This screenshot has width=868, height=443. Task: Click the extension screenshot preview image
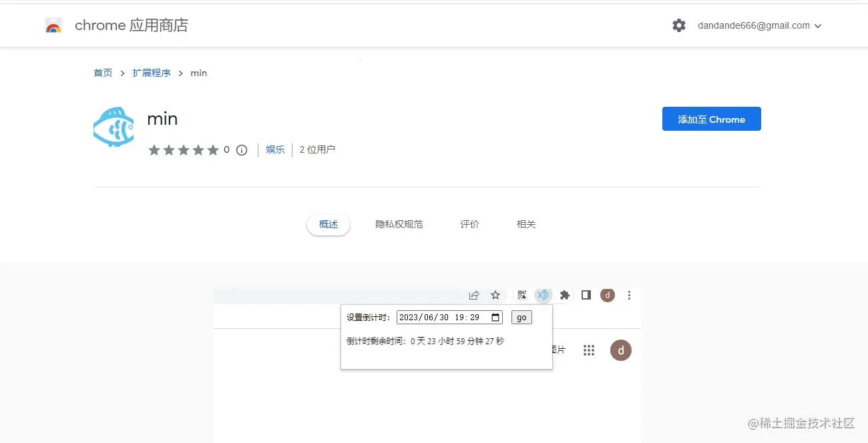point(427,365)
